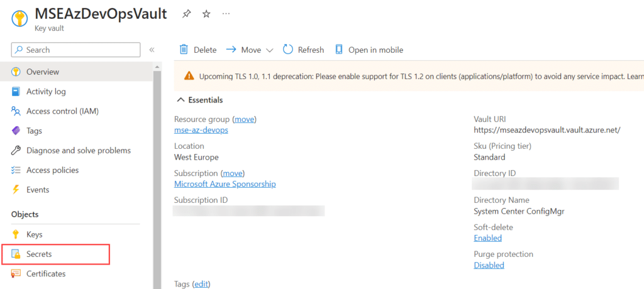Open Microsoft Azure Sponsorship subscription link
This screenshot has height=289, width=644.
click(x=225, y=184)
